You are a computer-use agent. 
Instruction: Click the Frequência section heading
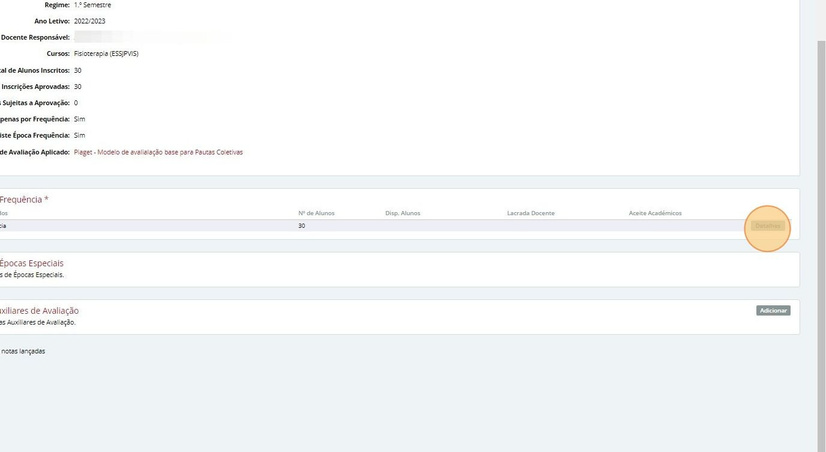[24, 200]
